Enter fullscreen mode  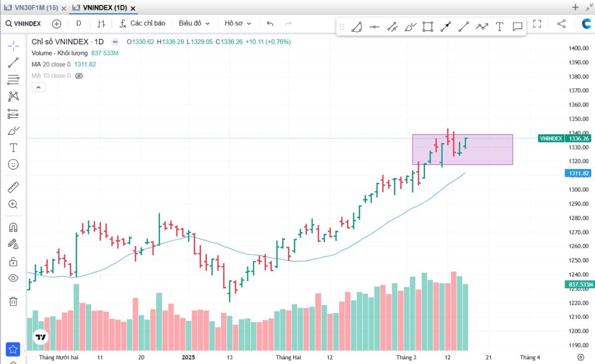point(536,23)
